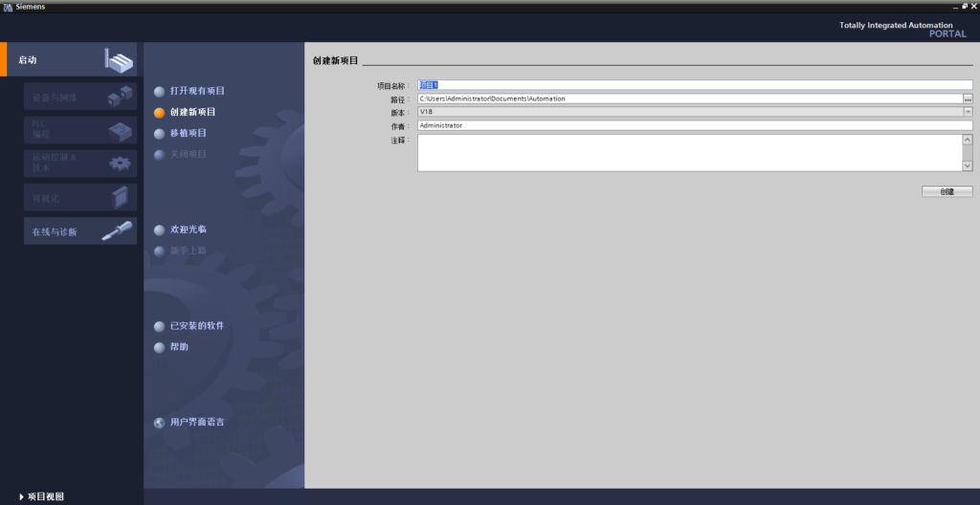Click the 注释 scrollbar down arrow

[x=968, y=165]
